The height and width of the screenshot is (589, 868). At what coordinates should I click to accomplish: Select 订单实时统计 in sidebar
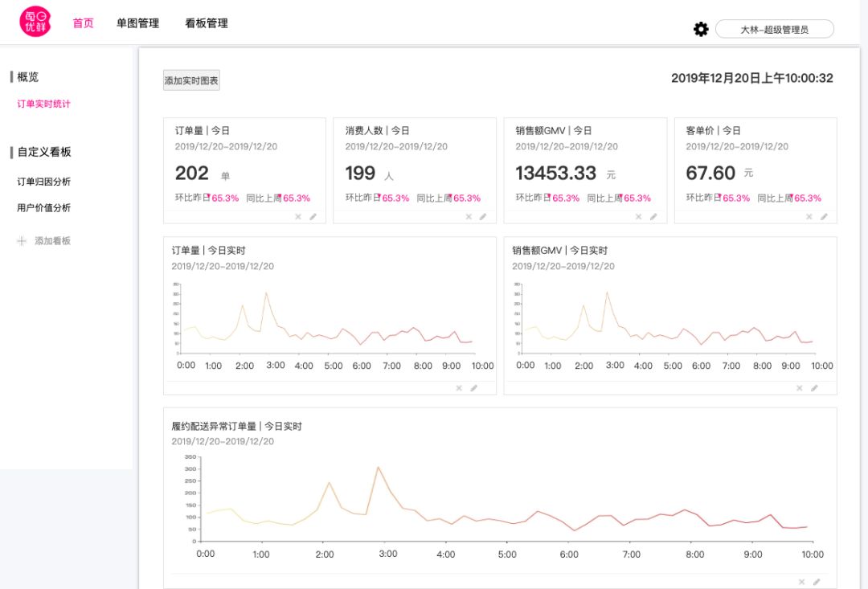click(44, 104)
